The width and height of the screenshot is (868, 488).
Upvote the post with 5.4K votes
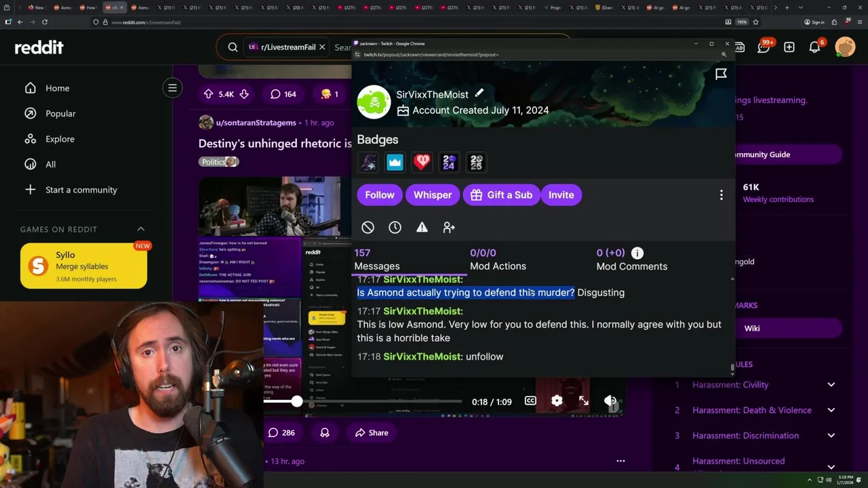coord(208,94)
